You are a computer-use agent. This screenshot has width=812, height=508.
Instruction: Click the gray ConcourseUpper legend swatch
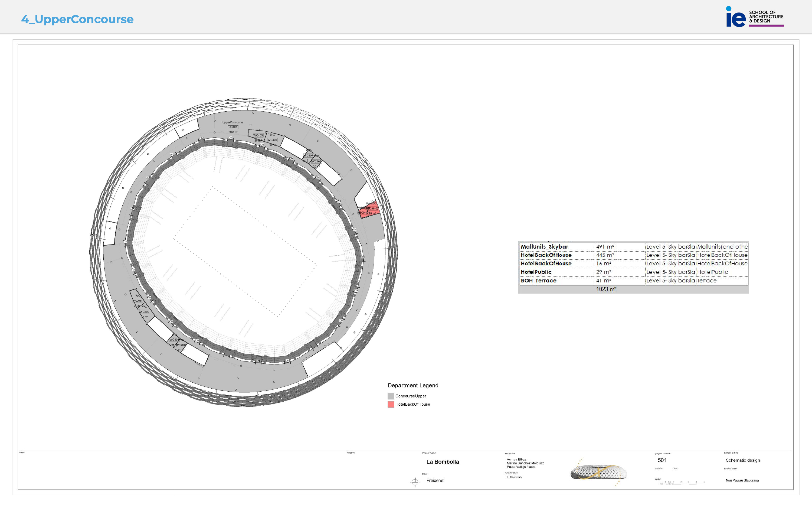(x=391, y=396)
